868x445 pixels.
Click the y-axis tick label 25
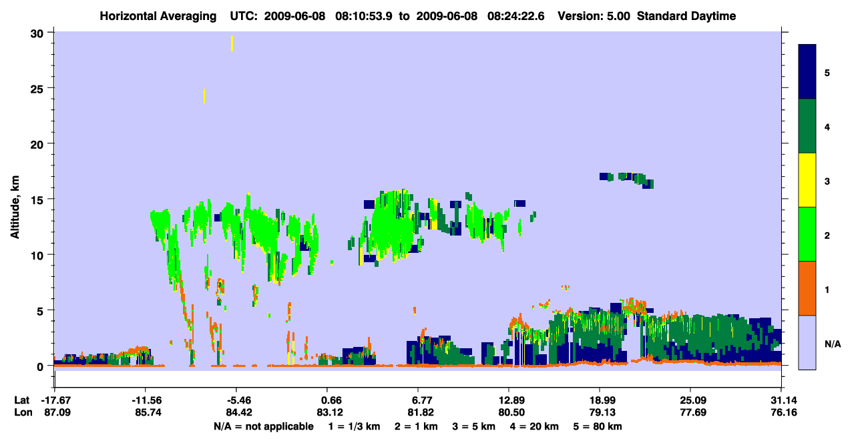coord(38,88)
